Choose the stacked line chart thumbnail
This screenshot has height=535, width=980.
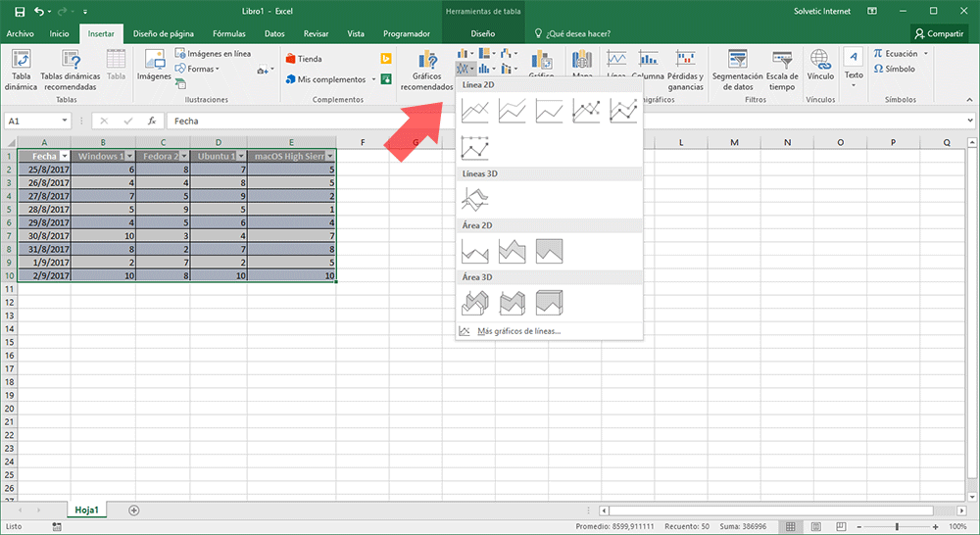pyautogui.click(x=512, y=111)
